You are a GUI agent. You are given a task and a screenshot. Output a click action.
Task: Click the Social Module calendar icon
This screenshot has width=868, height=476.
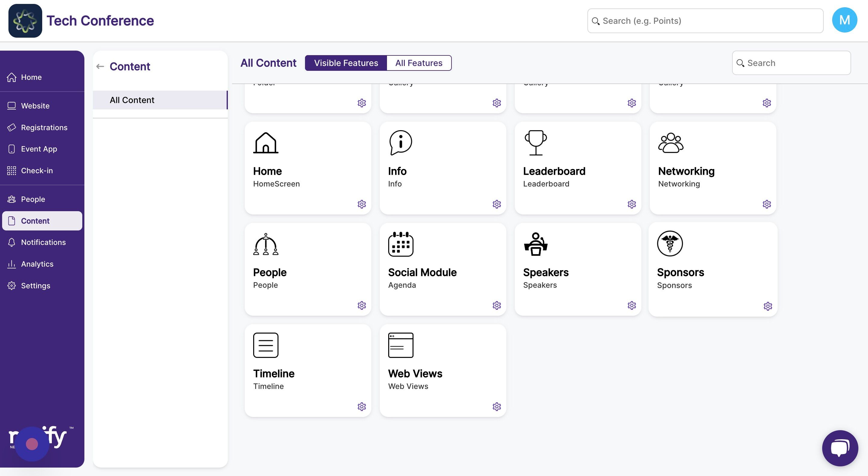pos(401,244)
